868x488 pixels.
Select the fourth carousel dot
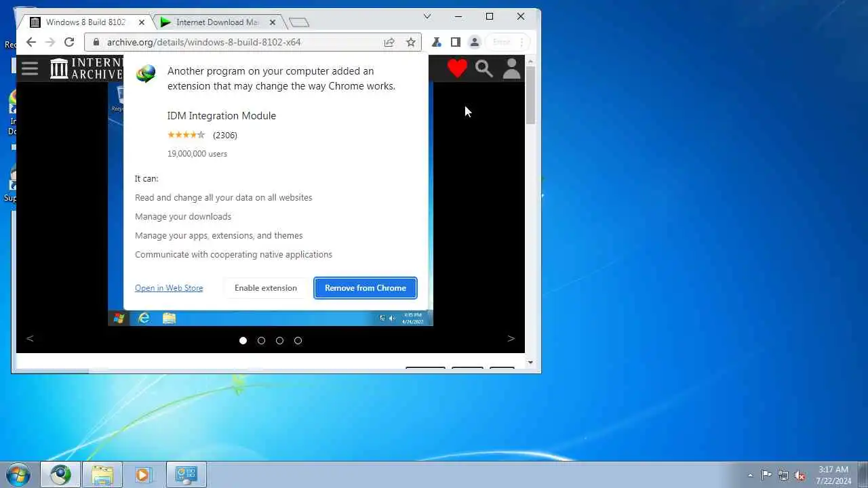pyautogui.click(x=298, y=340)
